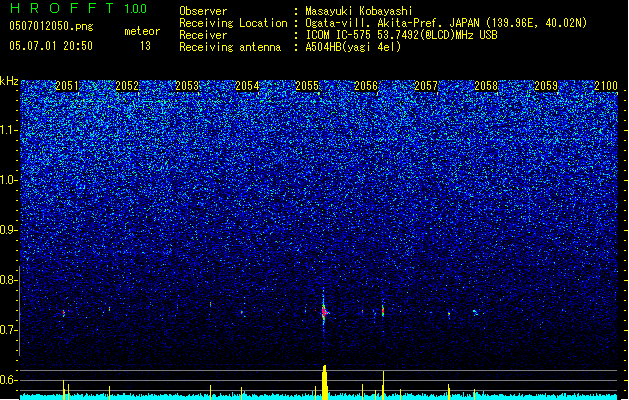
Task: Pick the 2057 time marker
Action: click(426, 86)
